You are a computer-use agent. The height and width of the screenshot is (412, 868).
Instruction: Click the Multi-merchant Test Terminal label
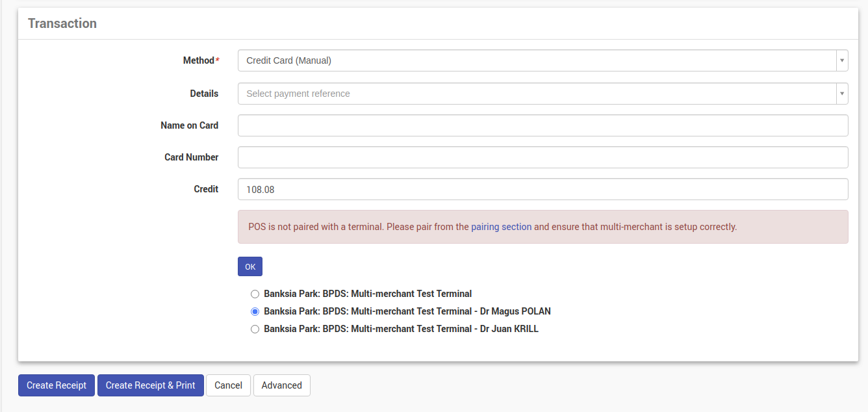(368, 294)
